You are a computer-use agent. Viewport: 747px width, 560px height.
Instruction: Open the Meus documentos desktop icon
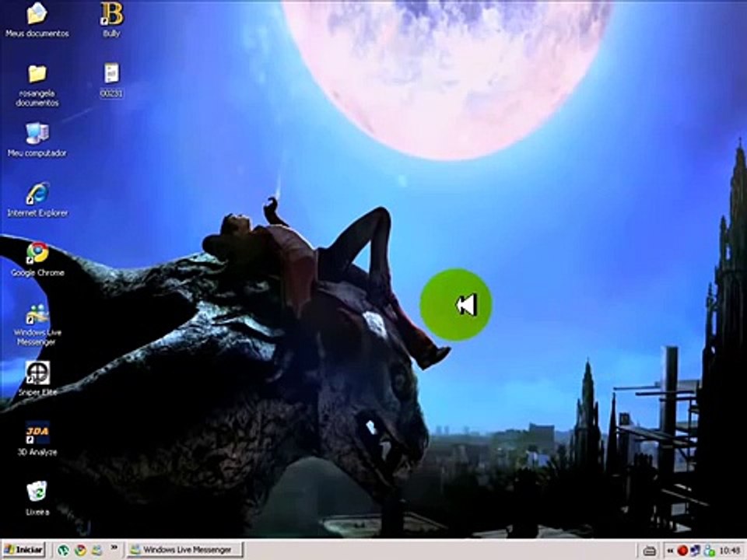tap(37, 20)
